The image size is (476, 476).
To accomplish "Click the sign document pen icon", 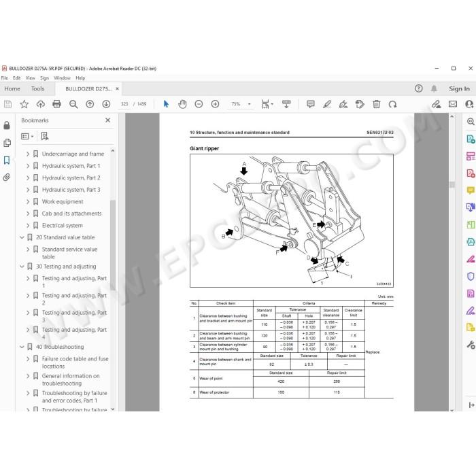I will (343, 104).
